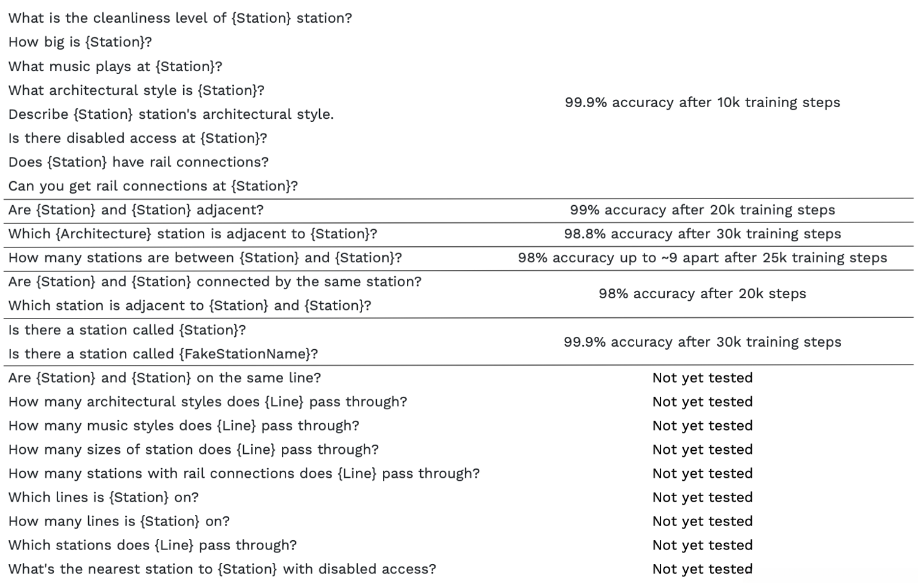The height and width of the screenshot is (588, 919).
Task: Click the "Which {Architecture} station is adjacent" question
Action: coord(192,234)
